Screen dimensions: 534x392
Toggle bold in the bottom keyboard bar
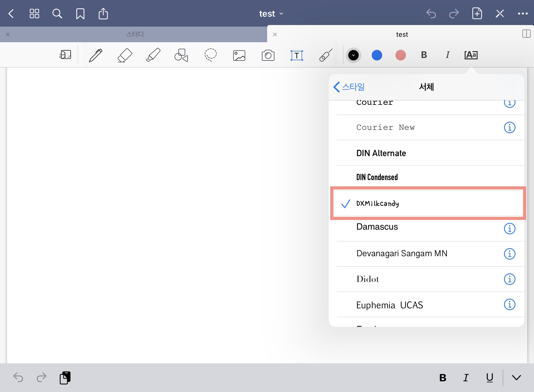click(x=443, y=378)
